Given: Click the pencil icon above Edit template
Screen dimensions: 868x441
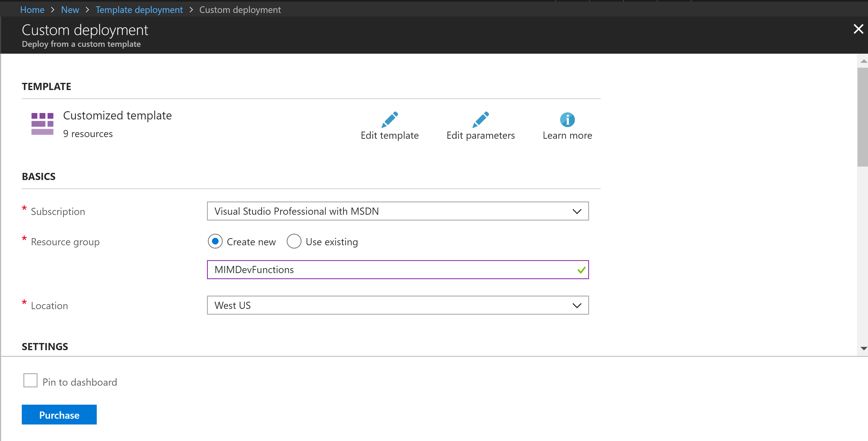Looking at the screenshot, I should [389, 119].
